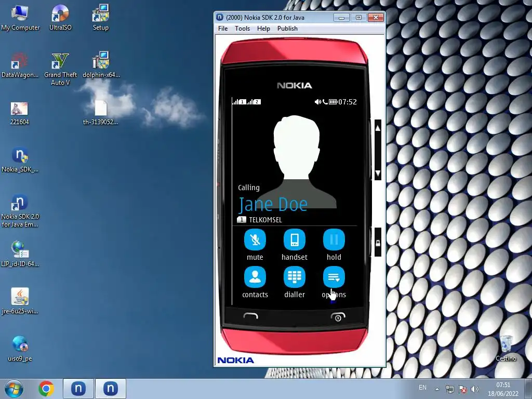
Task: Show hidden tray icons arrow
Action: click(437, 389)
